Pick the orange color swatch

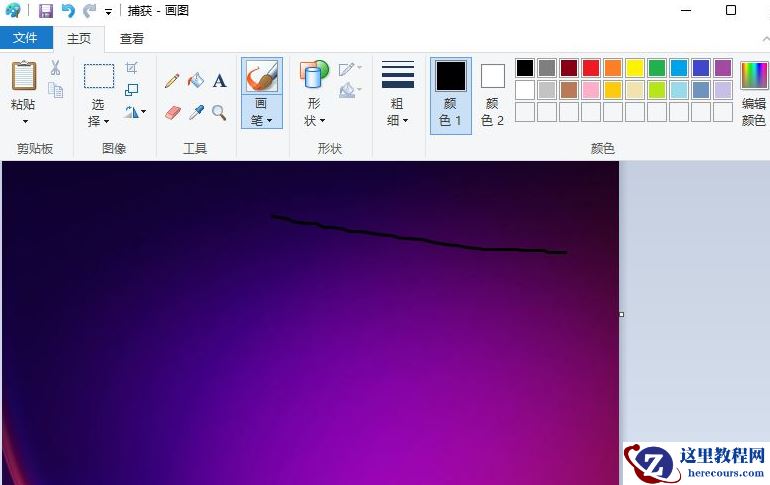613,68
